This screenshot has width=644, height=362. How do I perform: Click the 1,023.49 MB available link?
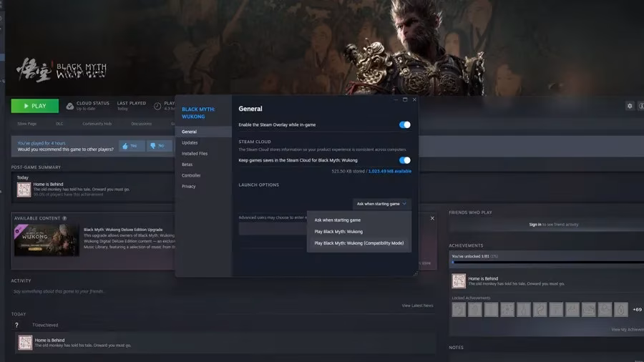[x=390, y=171]
